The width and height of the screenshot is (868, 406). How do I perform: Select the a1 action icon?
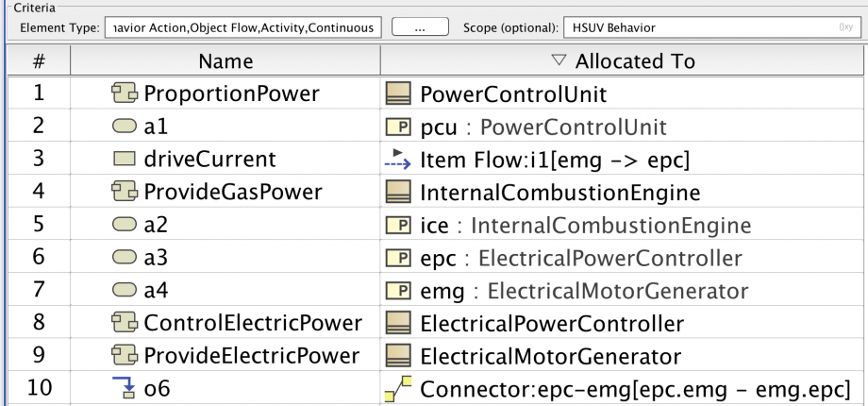pos(125,127)
